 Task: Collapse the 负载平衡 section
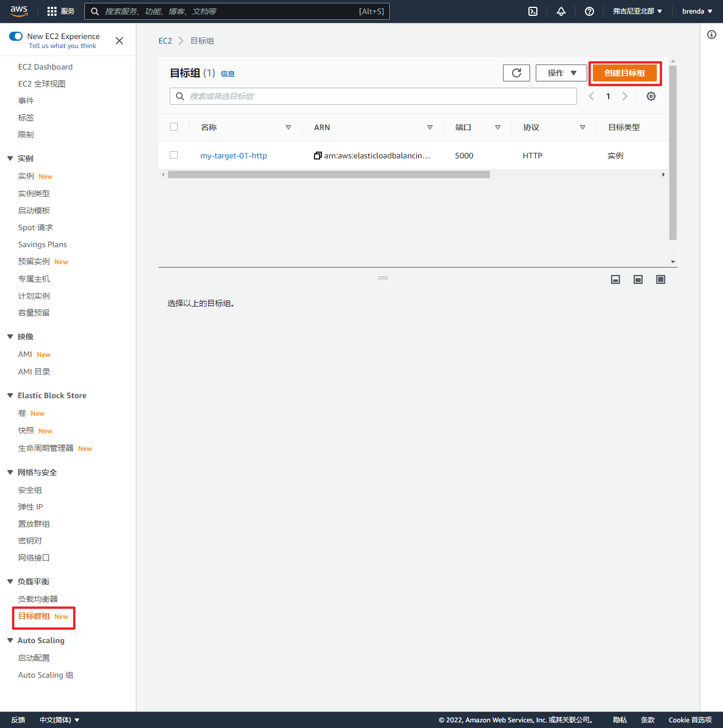coord(10,581)
